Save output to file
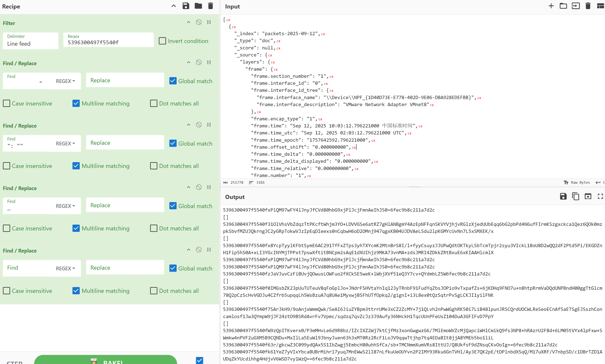Viewport: 605px width, 364px height. [x=563, y=196]
